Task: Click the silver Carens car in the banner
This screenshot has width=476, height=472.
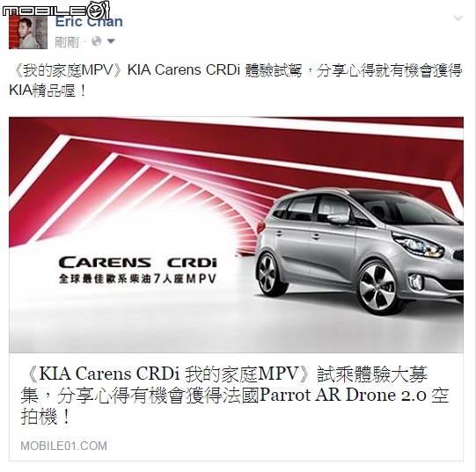Action: (x=360, y=251)
